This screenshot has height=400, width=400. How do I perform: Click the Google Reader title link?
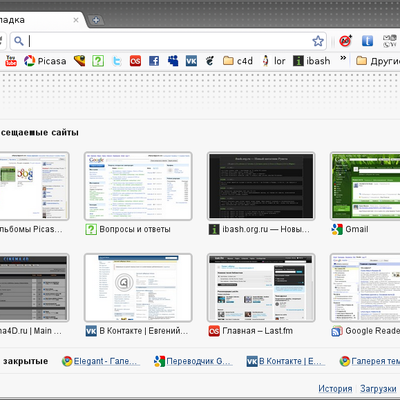click(373, 331)
